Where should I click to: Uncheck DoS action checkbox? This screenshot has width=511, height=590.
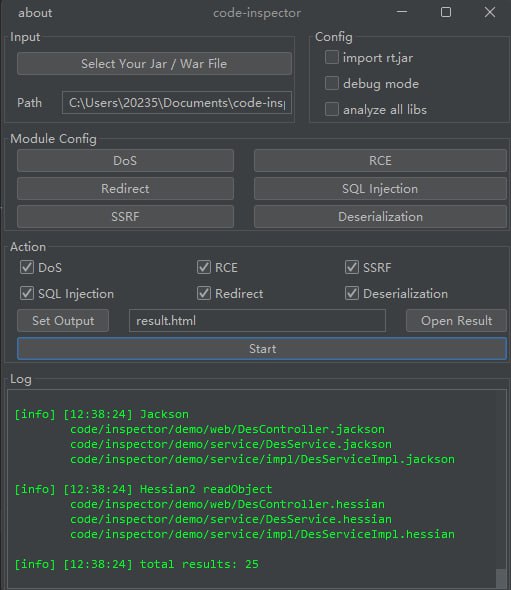click(27, 268)
